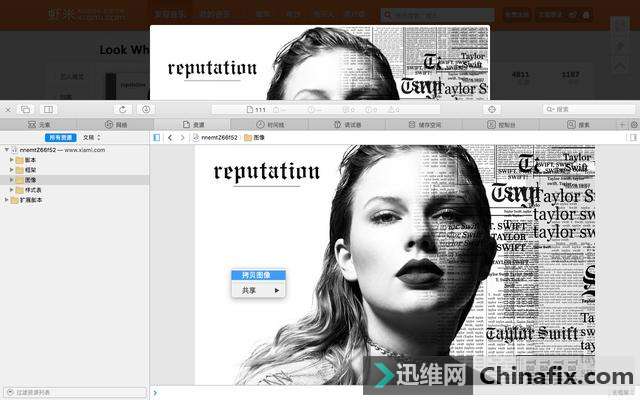Close the Web Inspector with the X icon

[8, 109]
